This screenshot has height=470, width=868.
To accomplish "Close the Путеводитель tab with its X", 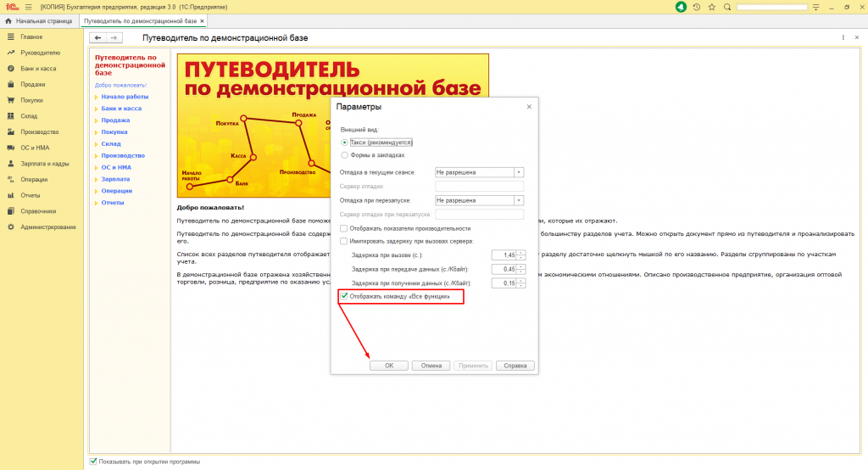I will [202, 21].
